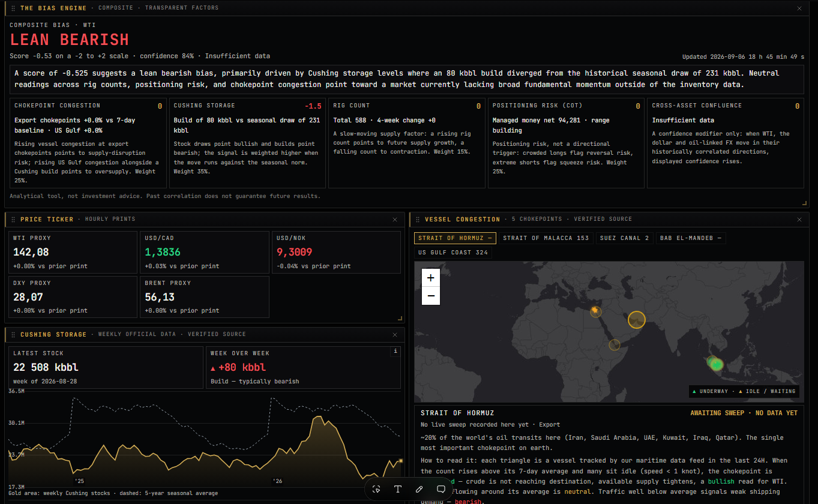Close the Vessel Congestion panel

tap(799, 220)
